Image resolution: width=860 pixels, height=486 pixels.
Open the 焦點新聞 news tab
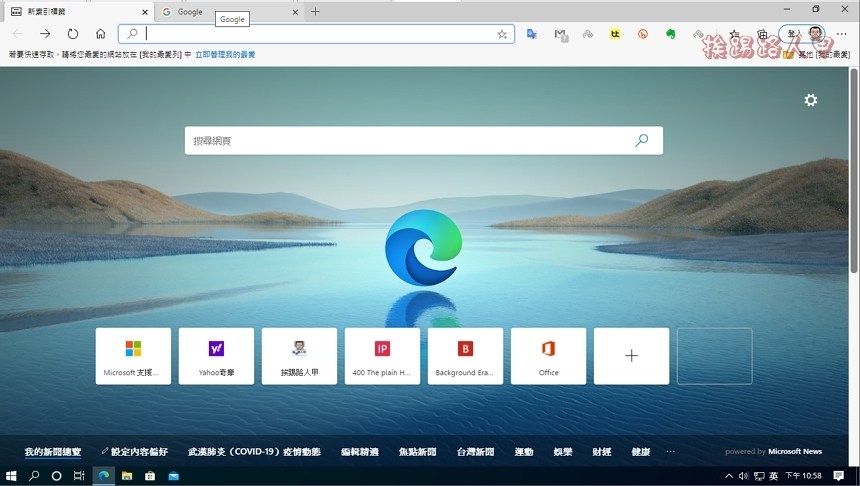pos(417,452)
